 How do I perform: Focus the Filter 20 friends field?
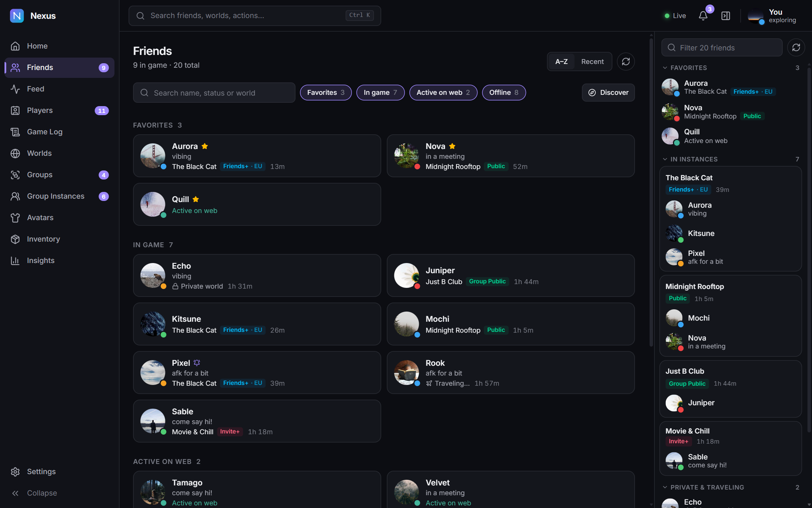click(721, 47)
